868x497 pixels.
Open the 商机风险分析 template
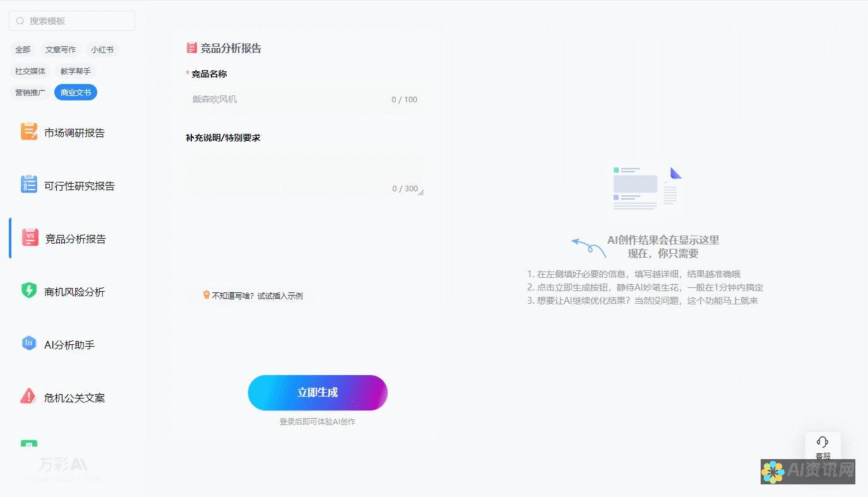(74, 292)
